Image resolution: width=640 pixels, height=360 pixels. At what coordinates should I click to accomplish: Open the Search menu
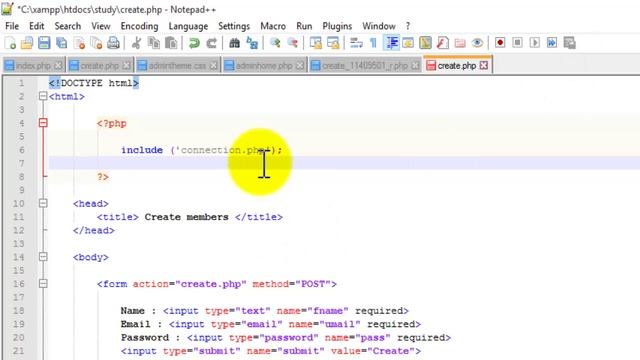pyautogui.click(x=68, y=26)
